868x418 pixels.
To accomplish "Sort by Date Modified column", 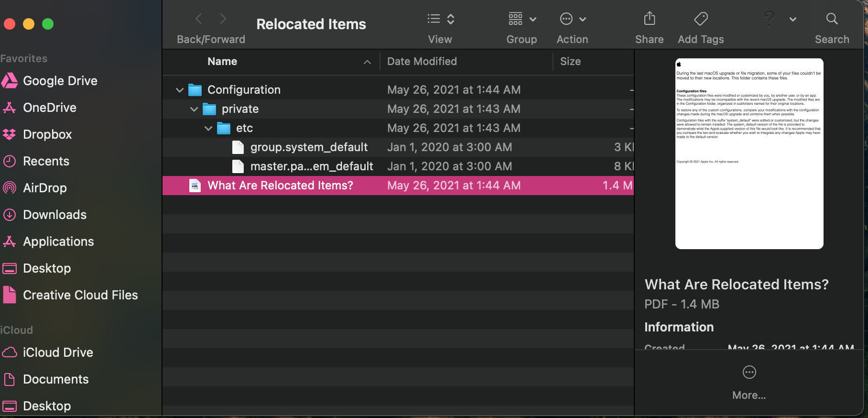I will (422, 61).
